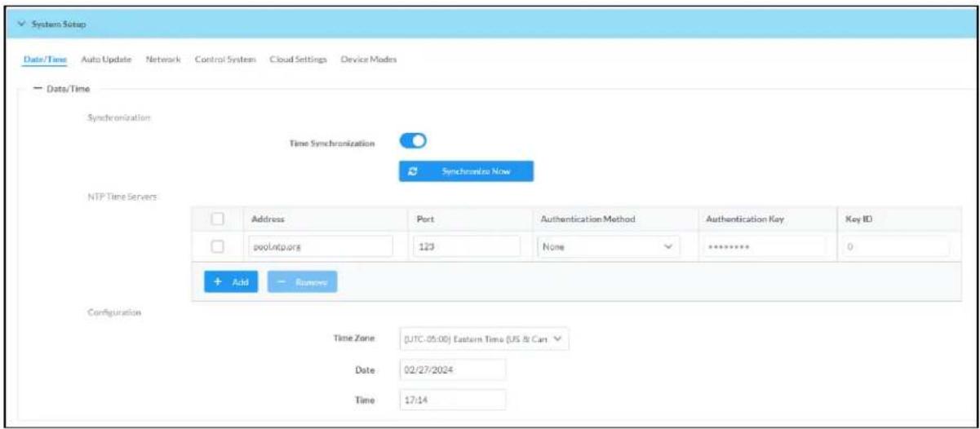Click the Time field showing 17:14
Image resolution: width=980 pixels, height=429 pixels.
453,400
